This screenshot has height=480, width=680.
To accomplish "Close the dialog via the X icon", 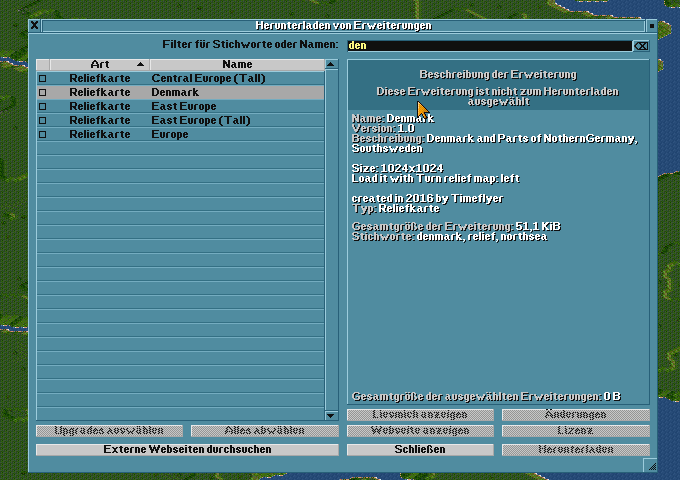I will 35,25.
